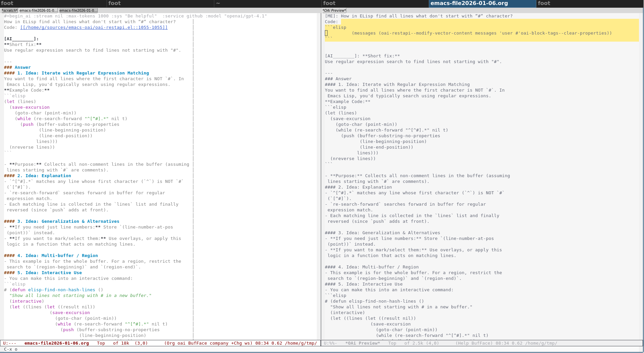Image resolution: width=644 pixels, height=353 pixels.
Task: Fold heading "3. Idea: Generalization & Alternatives" in left window
Action: pos(62,221)
